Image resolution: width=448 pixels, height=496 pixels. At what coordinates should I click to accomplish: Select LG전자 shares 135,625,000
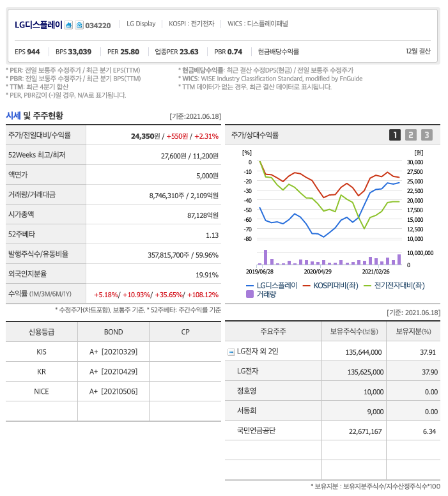[x=366, y=372]
